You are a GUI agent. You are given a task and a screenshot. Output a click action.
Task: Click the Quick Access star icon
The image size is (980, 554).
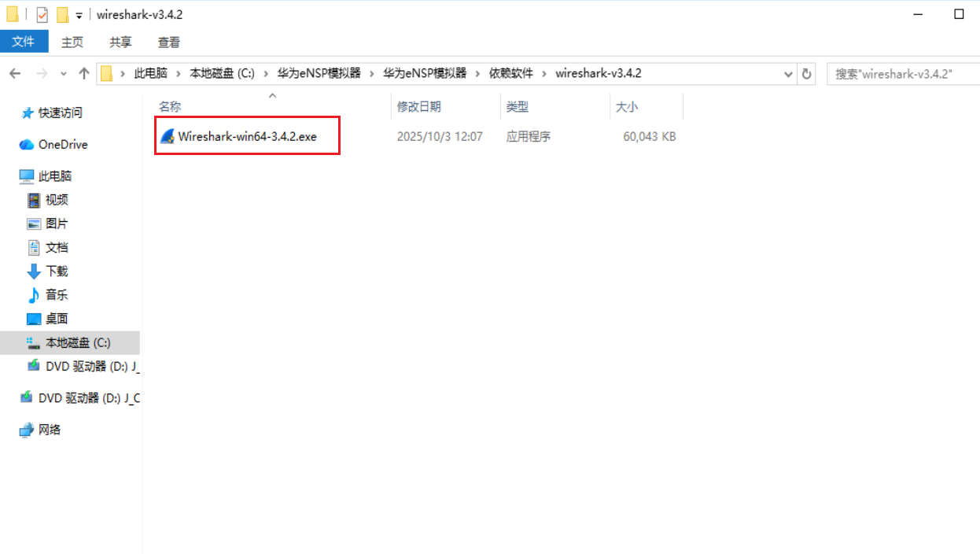pyautogui.click(x=28, y=113)
